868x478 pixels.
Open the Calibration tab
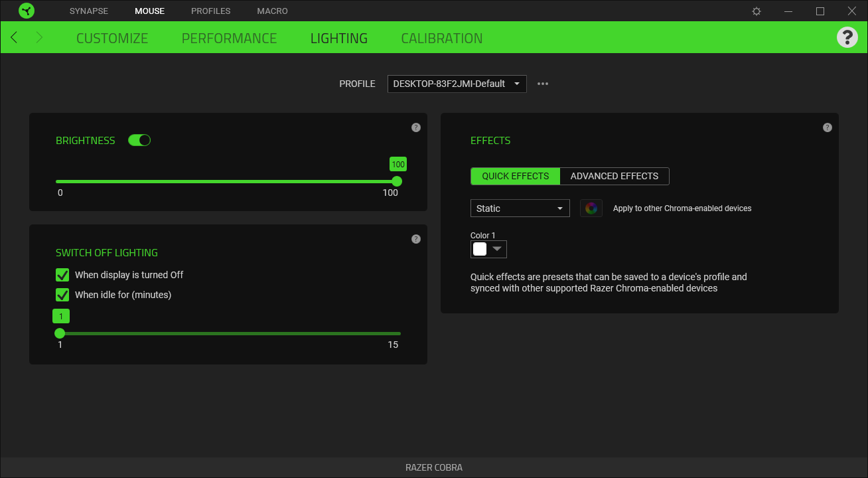point(442,39)
